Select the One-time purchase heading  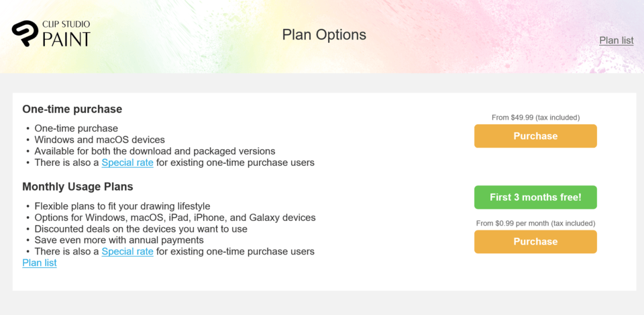click(x=72, y=109)
